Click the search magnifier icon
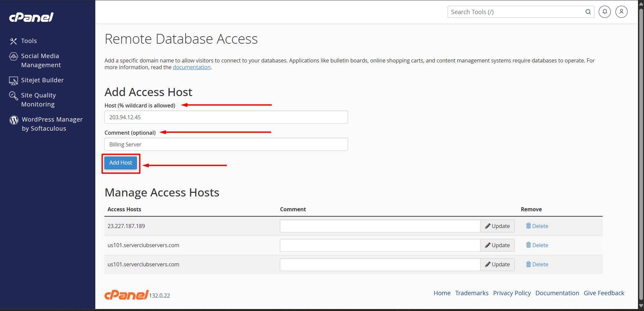The image size is (644, 311). point(588,12)
